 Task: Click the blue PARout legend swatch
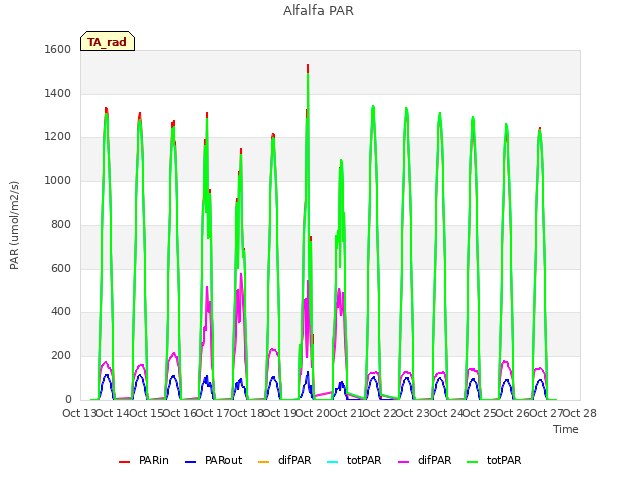point(191,461)
